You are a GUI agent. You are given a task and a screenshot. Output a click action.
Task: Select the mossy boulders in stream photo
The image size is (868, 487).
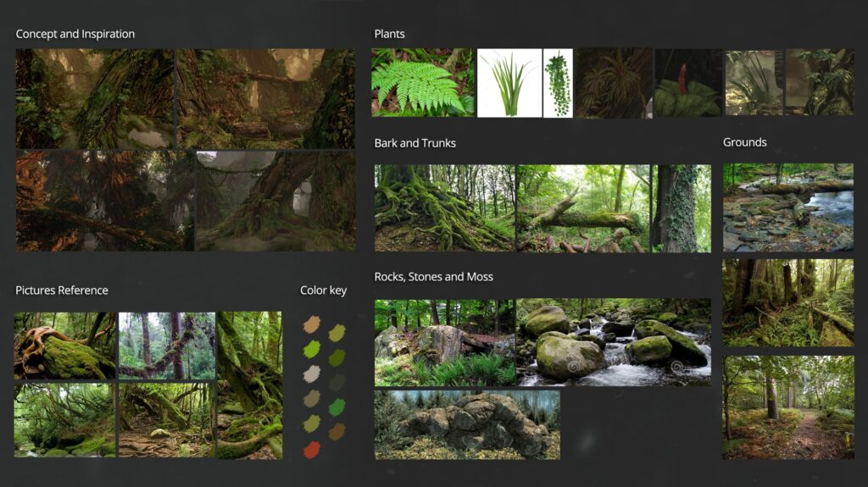614,342
